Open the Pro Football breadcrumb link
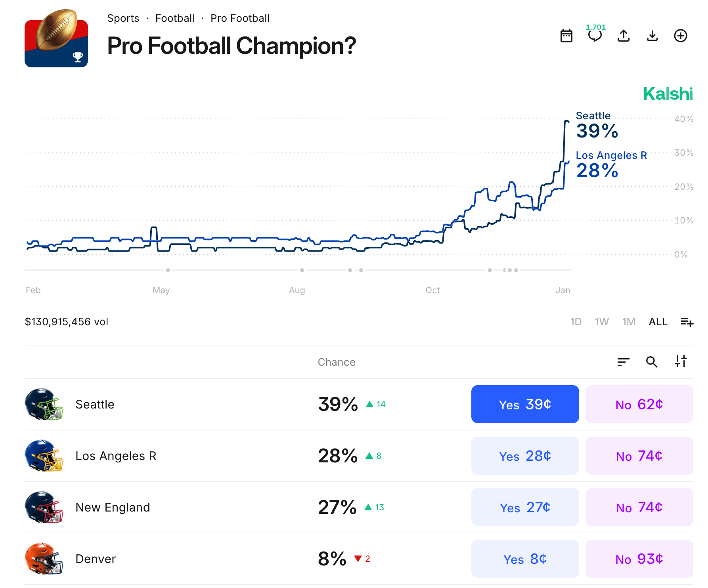Image resolution: width=708 pixels, height=588 pixels. 240,18
